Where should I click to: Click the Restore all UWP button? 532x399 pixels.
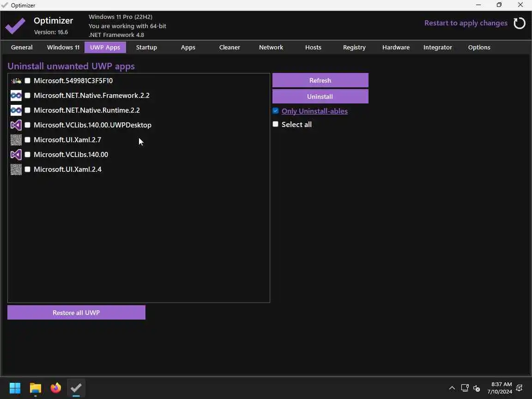click(x=76, y=313)
